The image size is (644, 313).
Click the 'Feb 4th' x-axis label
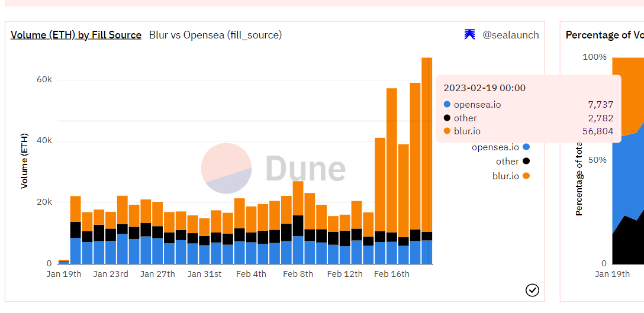coord(251,274)
